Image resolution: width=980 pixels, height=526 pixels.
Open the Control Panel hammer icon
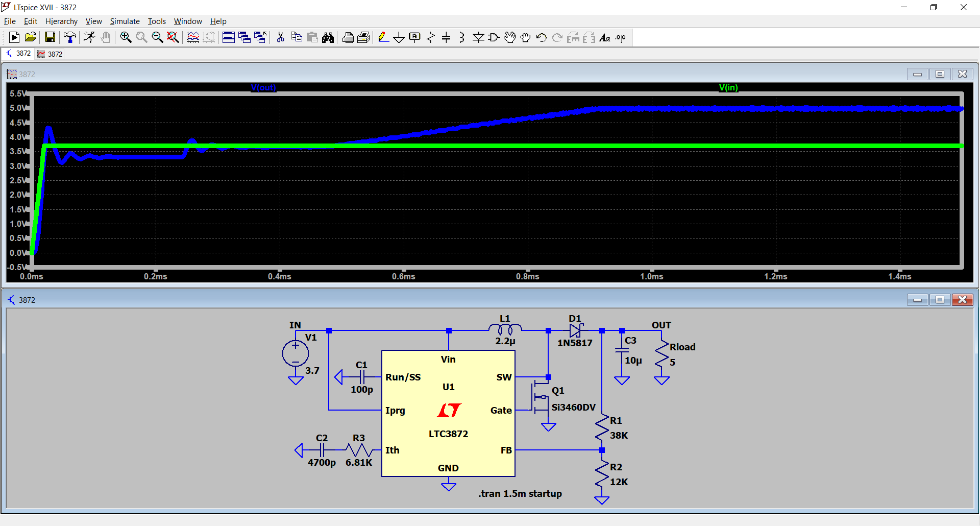point(70,37)
